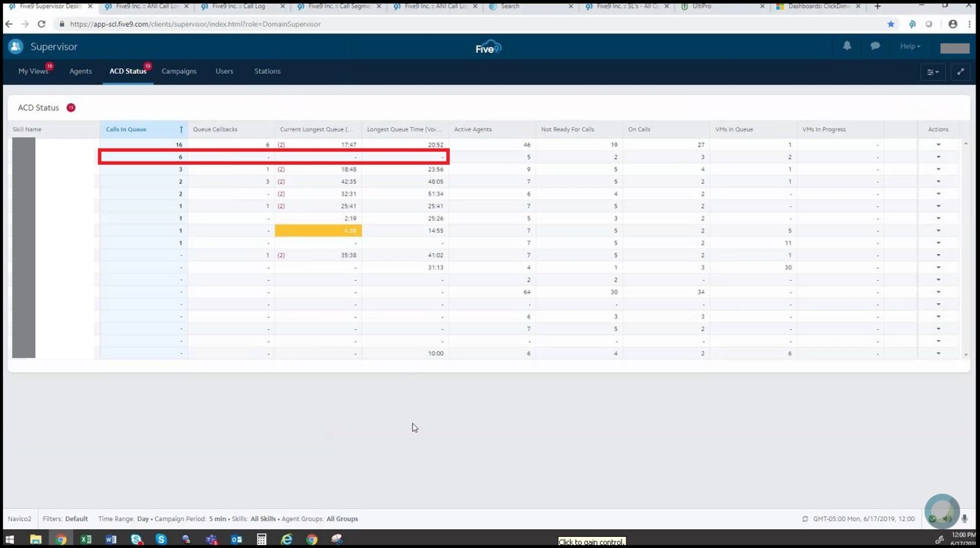The width and height of the screenshot is (980, 548).
Task: Toggle the microphone icon at bottom right
Action: click(964, 519)
